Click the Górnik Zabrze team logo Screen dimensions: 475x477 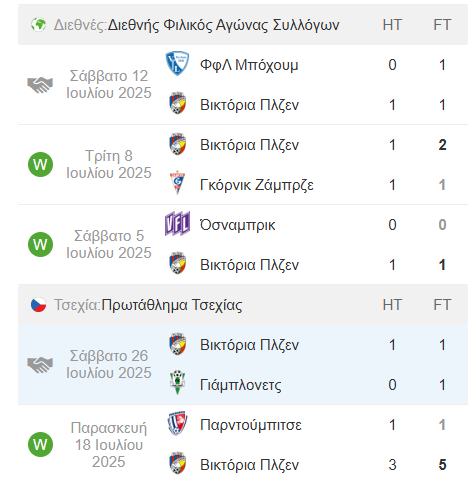coord(177,183)
